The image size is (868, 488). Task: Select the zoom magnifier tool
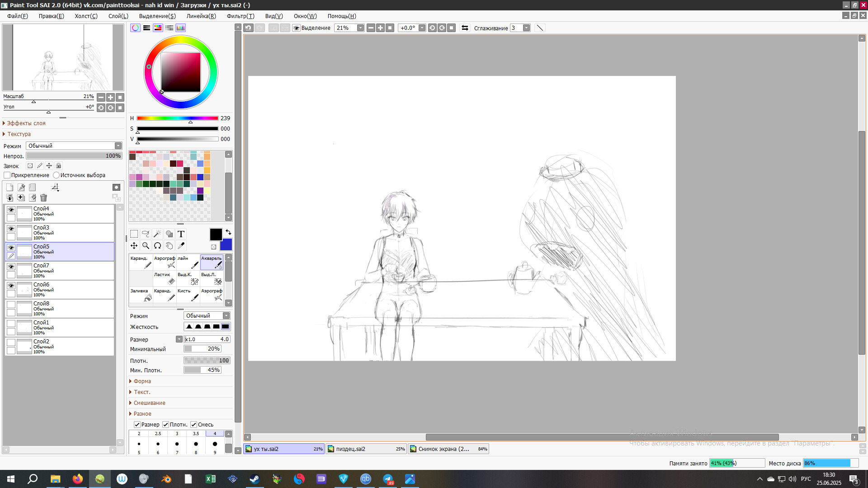pyautogui.click(x=146, y=246)
